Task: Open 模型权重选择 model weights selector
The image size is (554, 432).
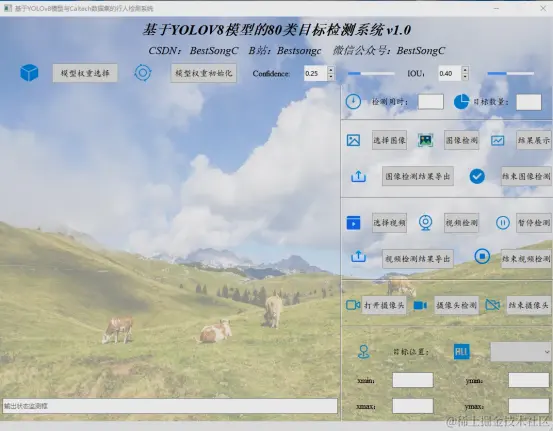Action: (x=85, y=73)
